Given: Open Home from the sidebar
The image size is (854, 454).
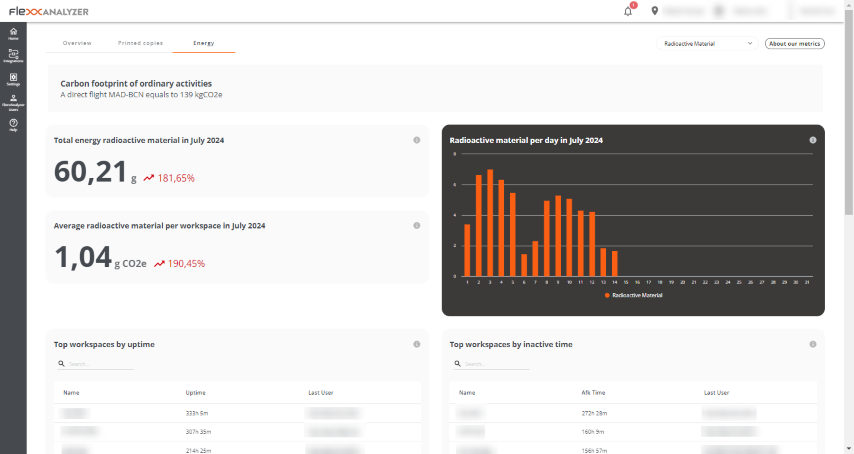Looking at the screenshot, I should (x=13, y=34).
